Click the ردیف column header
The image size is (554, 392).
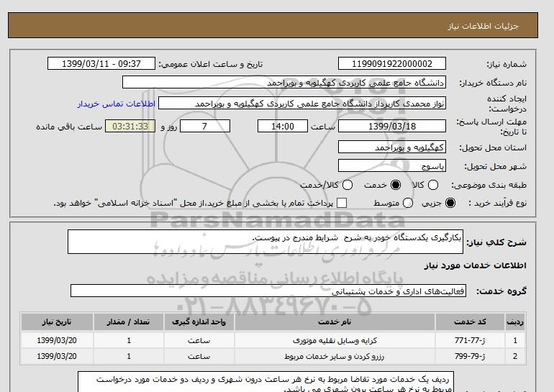click(515, 322)
